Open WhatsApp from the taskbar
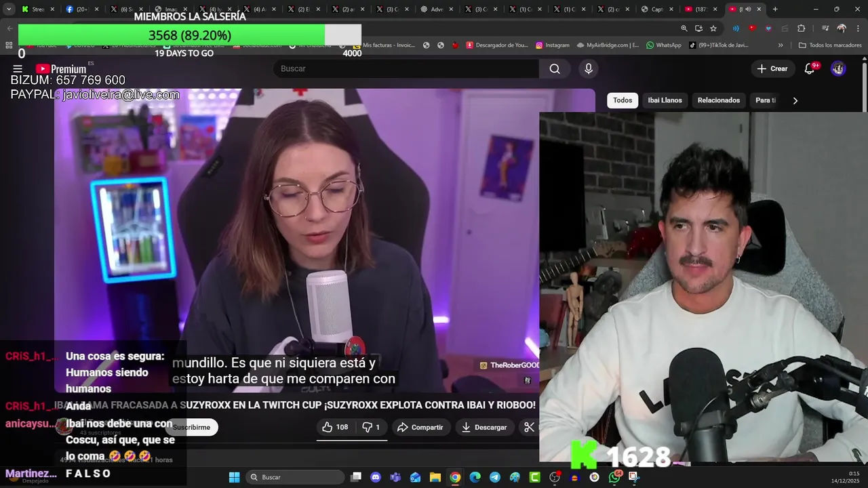The image size is (868, 488). [614, 477]
